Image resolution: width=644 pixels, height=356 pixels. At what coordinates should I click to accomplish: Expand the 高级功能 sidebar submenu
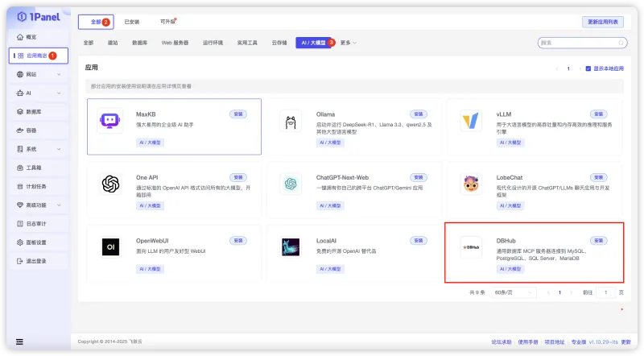click(38, 205)
